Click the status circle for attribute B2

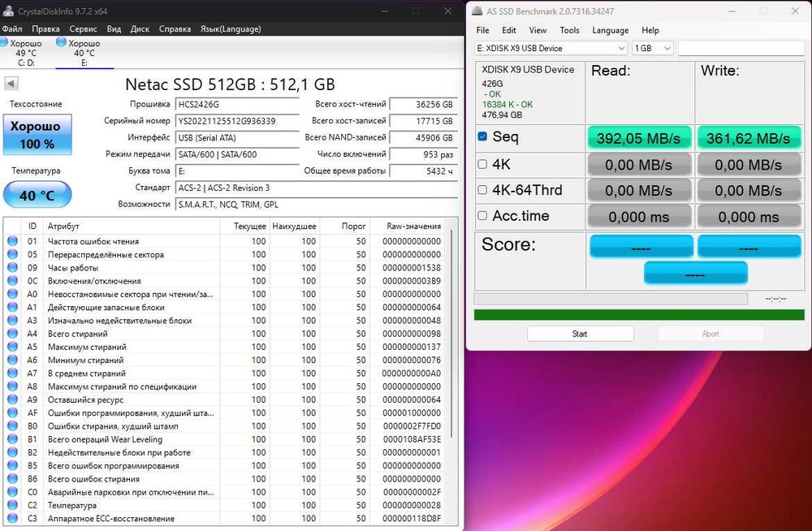[12, 452]
